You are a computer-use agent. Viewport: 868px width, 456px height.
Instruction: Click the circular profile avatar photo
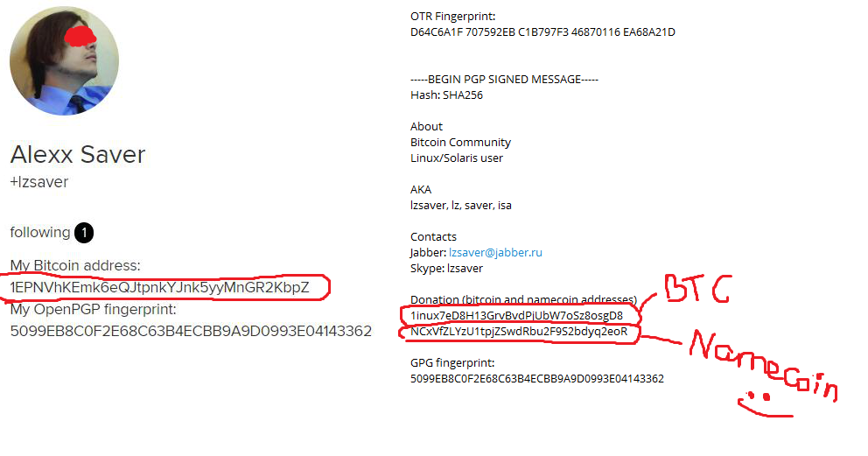(x=64, y=61)
